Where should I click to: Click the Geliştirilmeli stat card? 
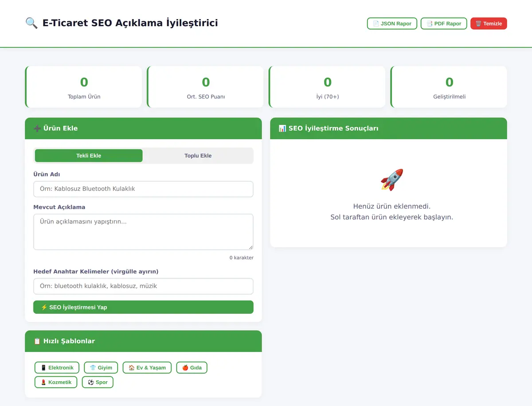coord(449,87)
